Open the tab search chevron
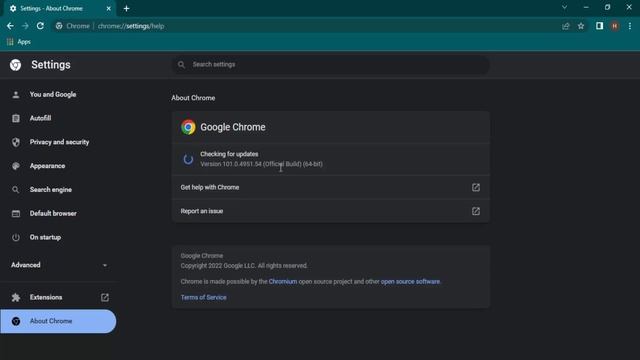640x360 pixels. 564,7
